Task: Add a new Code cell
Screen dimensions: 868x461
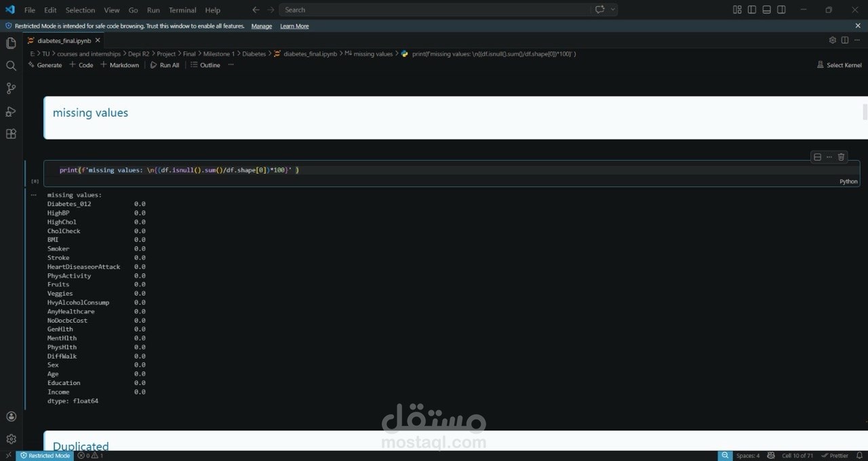Action: point(81,65)
